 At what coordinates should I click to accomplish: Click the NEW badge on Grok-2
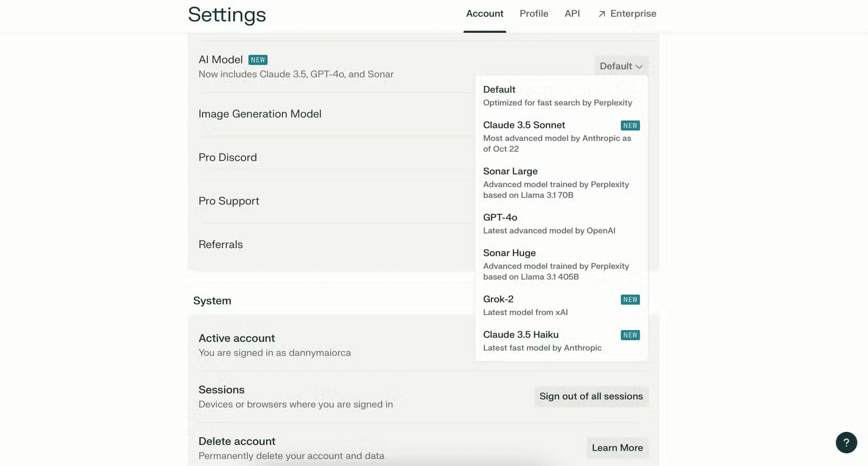(630, 300)
